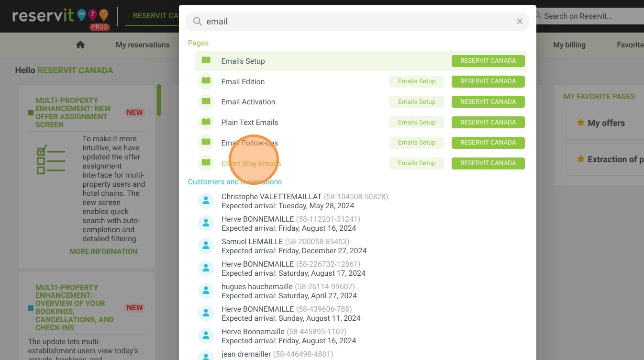The width and height of the screenshot is (644, 360).
Task: Click the Pages section heading
Action: (x=198, y=43)
